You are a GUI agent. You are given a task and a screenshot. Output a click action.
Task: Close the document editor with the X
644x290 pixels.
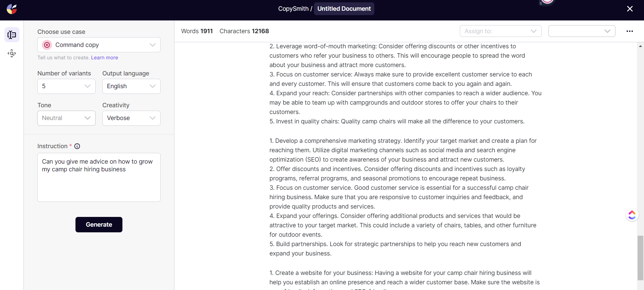pyautogui.click(x=630, y=9)
